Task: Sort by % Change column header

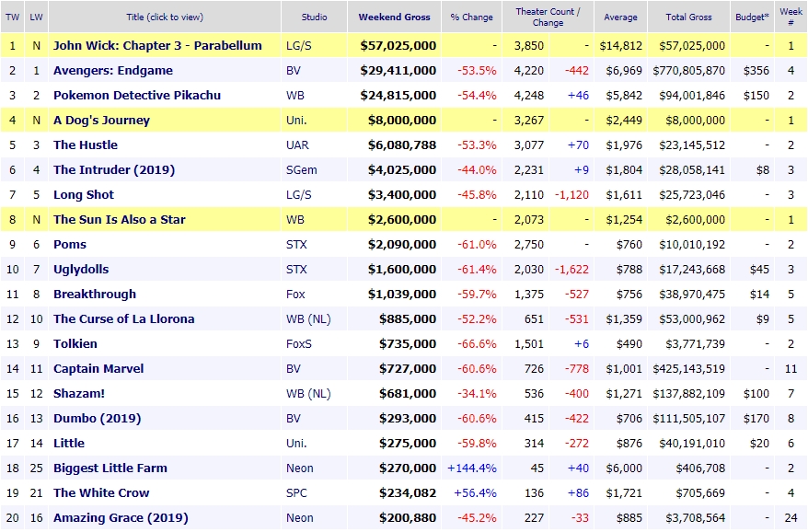Action: [x=471, y=17]
